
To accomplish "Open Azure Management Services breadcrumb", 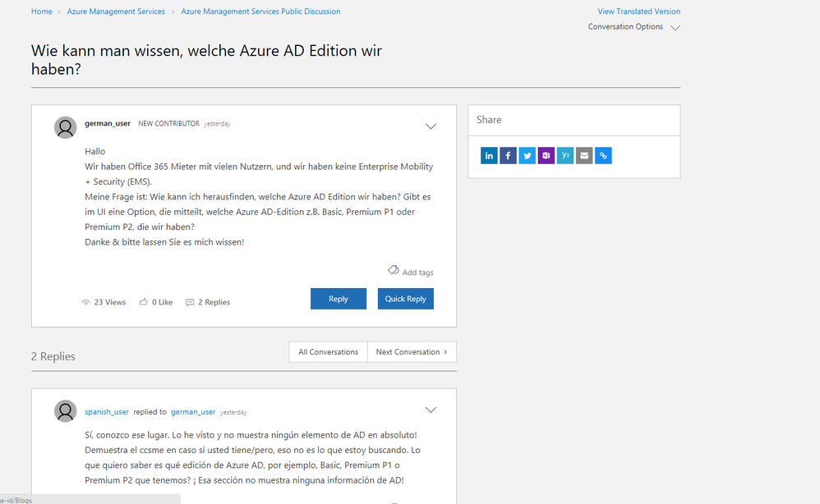I will click(116, 11).
